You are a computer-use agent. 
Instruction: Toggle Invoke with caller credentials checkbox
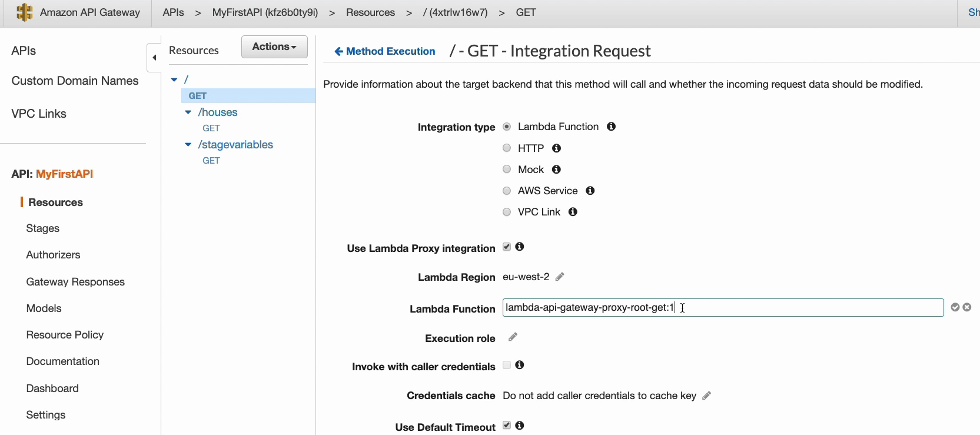pos(507,365)
